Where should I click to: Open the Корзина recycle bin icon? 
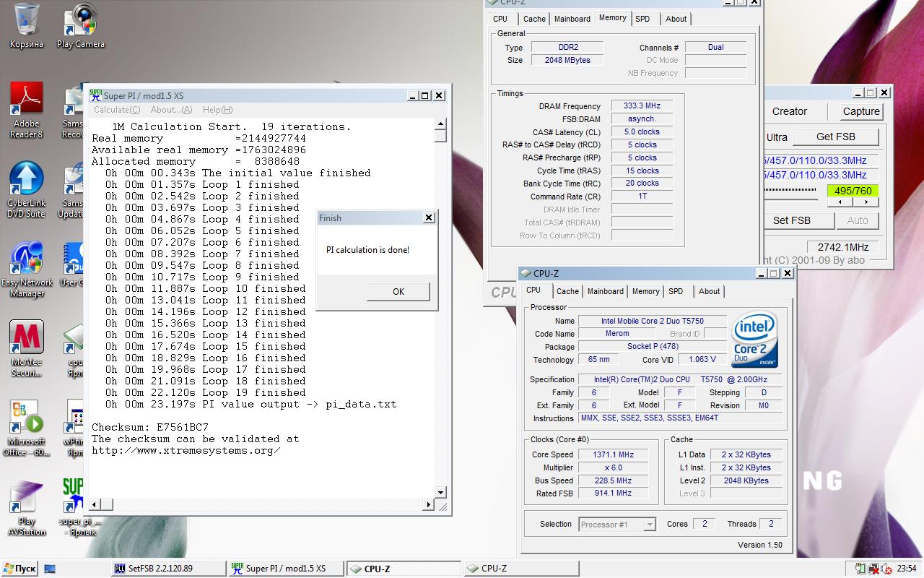(27, 25)
